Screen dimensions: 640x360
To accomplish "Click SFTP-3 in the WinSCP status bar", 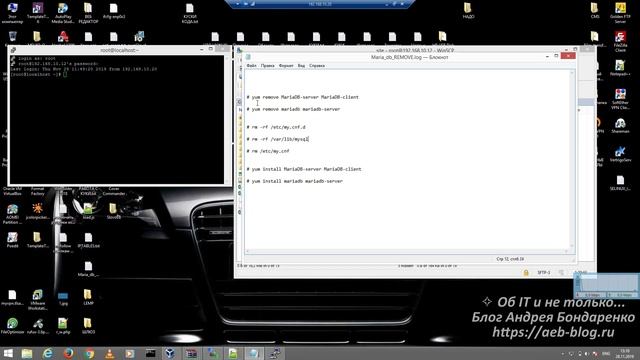I will coord(543,272).
